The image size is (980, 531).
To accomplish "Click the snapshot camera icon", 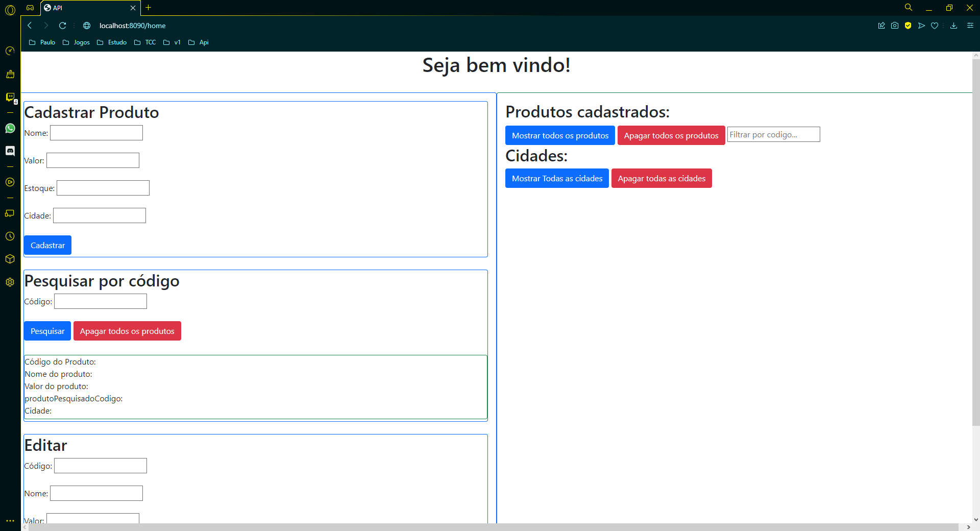I will tap(895, 26).
